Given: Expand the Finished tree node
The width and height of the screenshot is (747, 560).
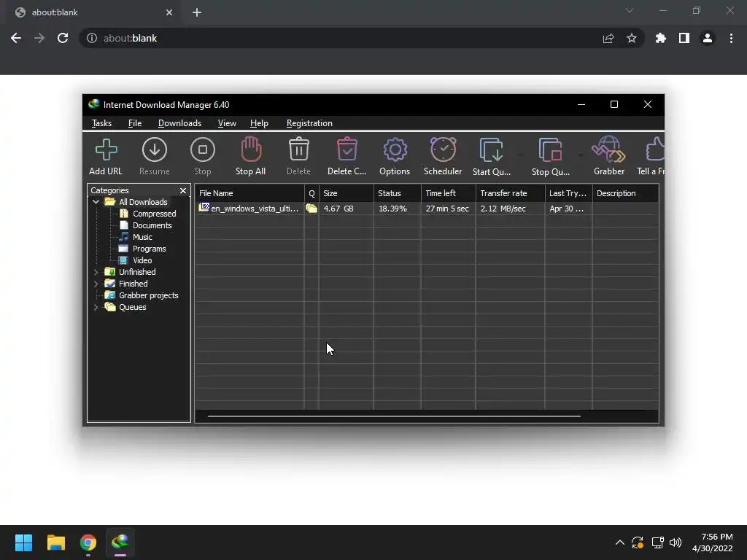Looking at the screenshot, I should 96,284.
